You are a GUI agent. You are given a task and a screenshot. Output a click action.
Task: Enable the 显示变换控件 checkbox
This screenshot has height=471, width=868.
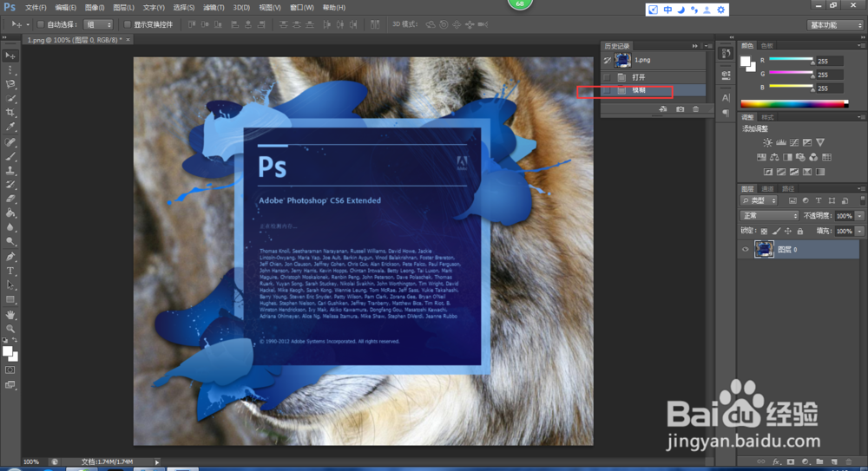pos(128,24)
